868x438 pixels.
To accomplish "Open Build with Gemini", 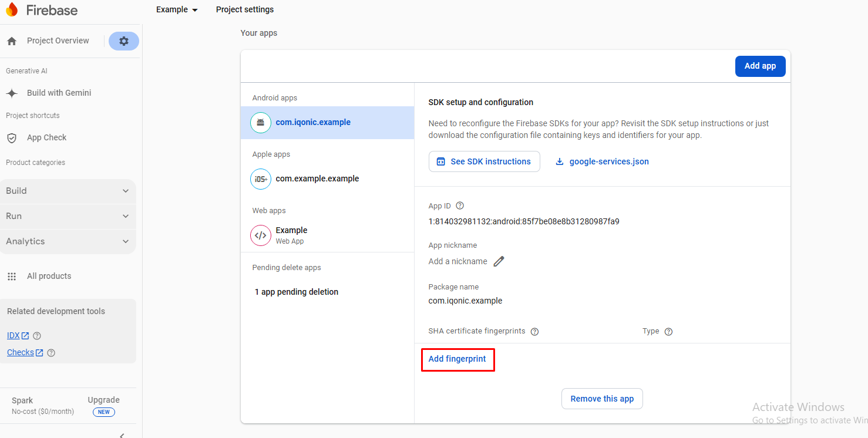I will [59, 93].
